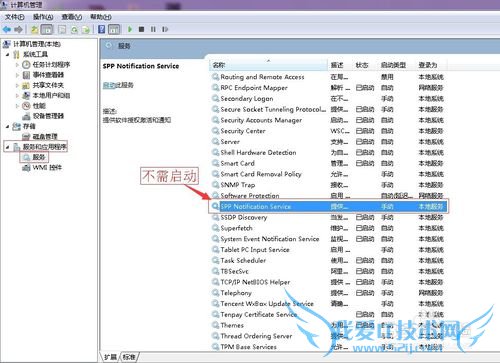Click the Refresh toolbar icon
Screen dimensions: 500x363
point(74,30)
